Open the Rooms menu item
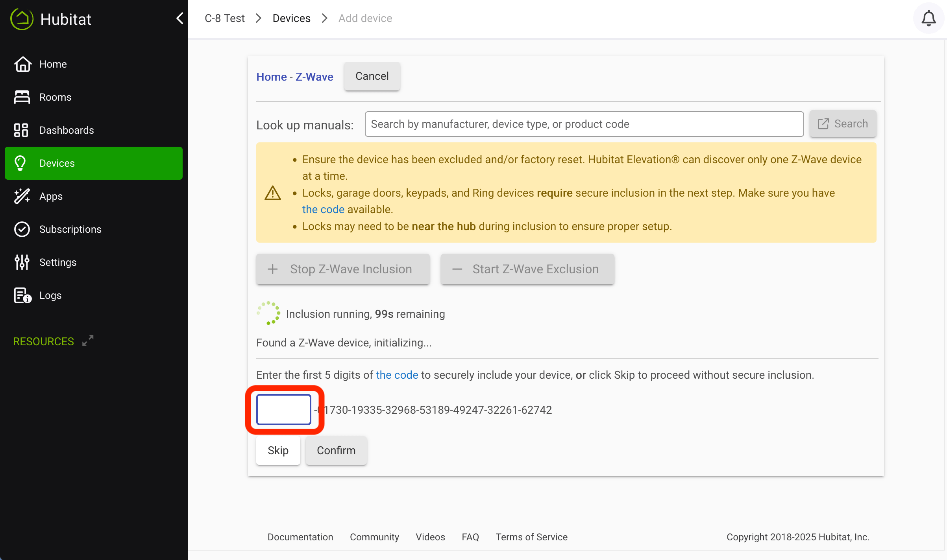The width and height of the screenshot is (947, 560). point(94,97)
